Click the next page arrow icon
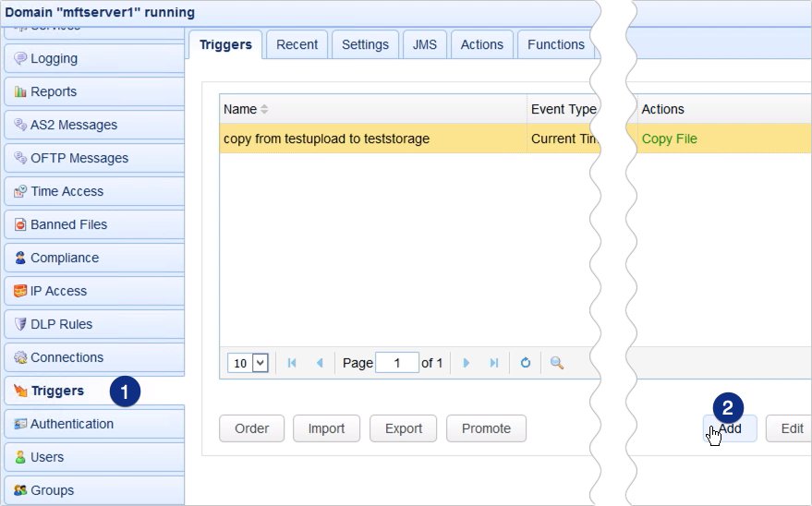This screenshot has height=506, width=812. pyautogui.click(x=467, y=363)
